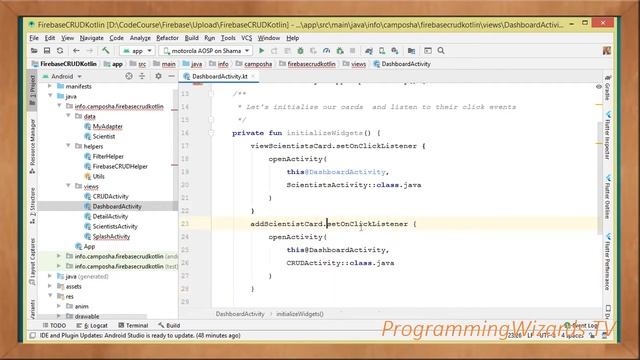640x360 pixels.
Task: Toggle the fold marker on the comment at line 13
Action: pyautogui.click(x=211, y=94)
